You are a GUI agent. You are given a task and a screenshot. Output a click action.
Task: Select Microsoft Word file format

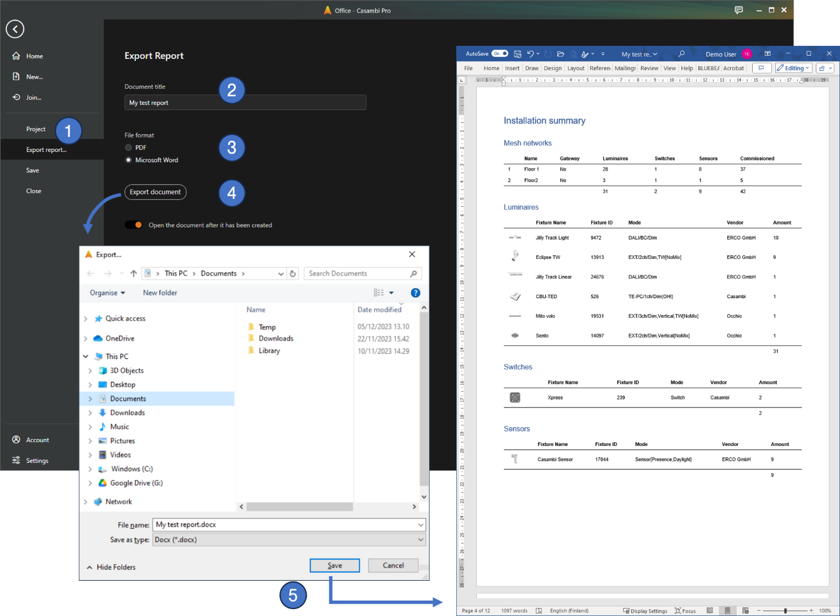click(x=129, y=160)
